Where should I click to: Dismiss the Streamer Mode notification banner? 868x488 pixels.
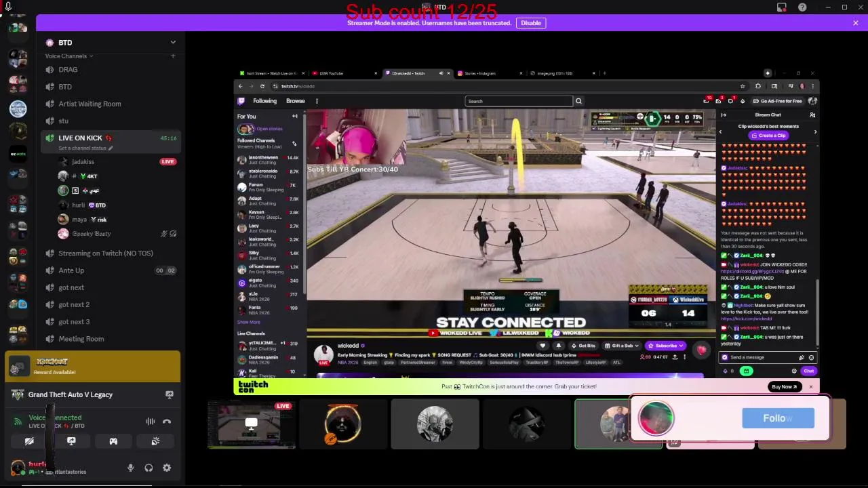(x=856, y=23)
